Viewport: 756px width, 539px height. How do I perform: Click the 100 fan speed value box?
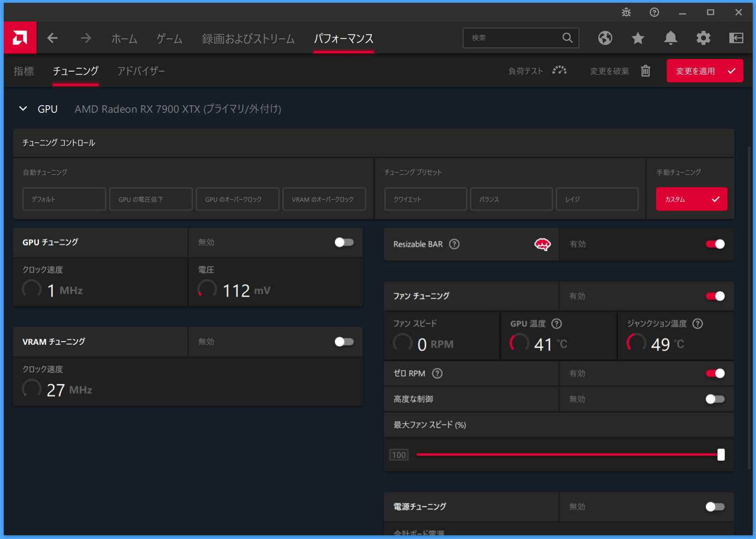point(399,455)
